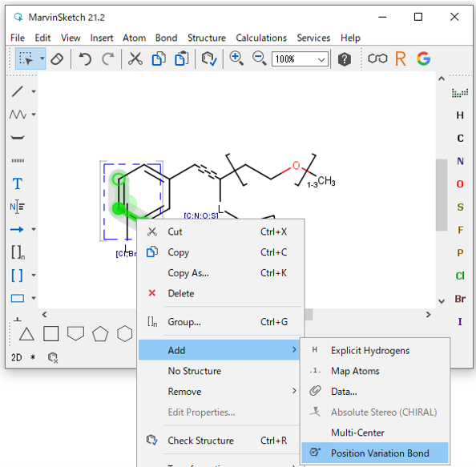Select the Erase tool
The height and width of the screenshot is (467, 476).
pyautogui.click(x=57, y=58)
